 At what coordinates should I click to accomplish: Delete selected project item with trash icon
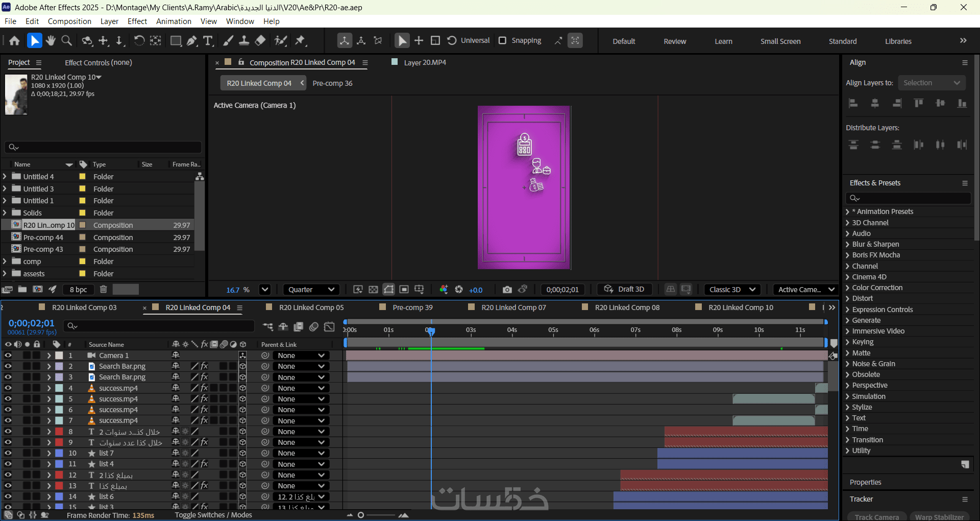(x=103, y=290)
